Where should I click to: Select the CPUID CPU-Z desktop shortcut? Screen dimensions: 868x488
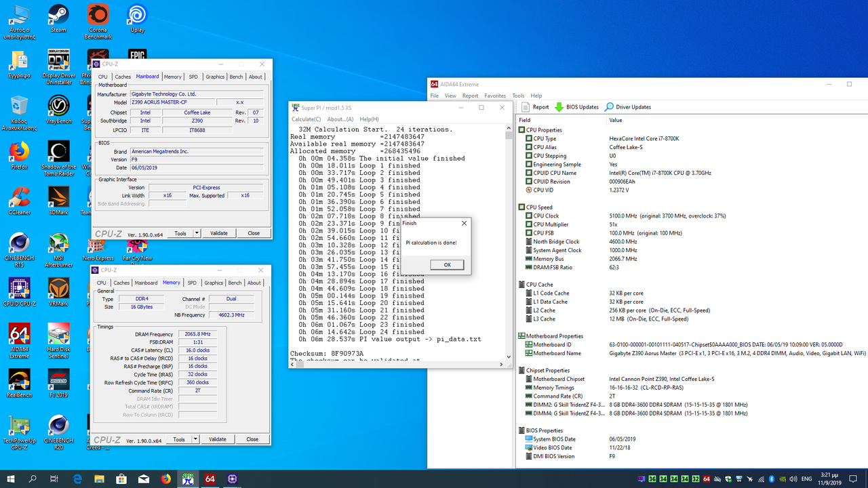coord(19,292)
